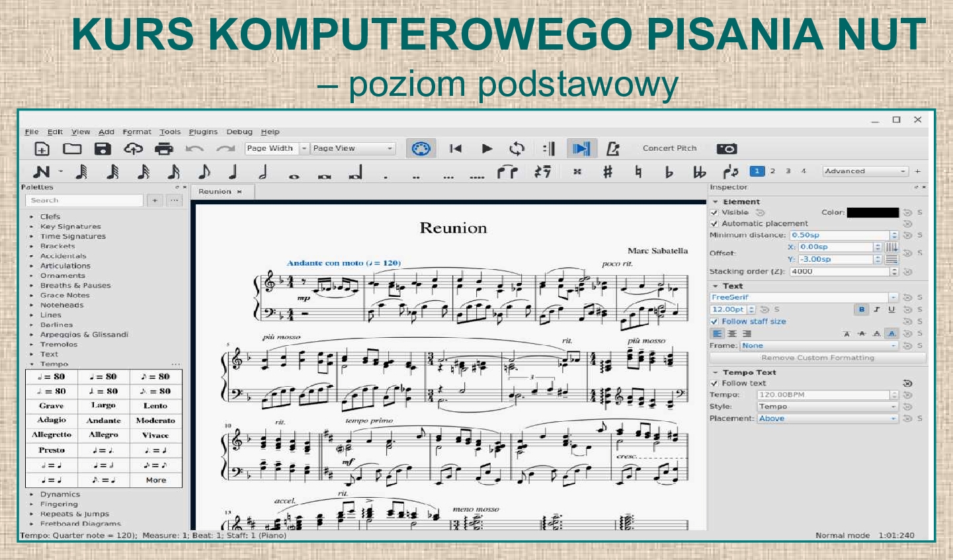Click the New score icon
This screenshot has width=953, height=560.
(x=42, y=149)
